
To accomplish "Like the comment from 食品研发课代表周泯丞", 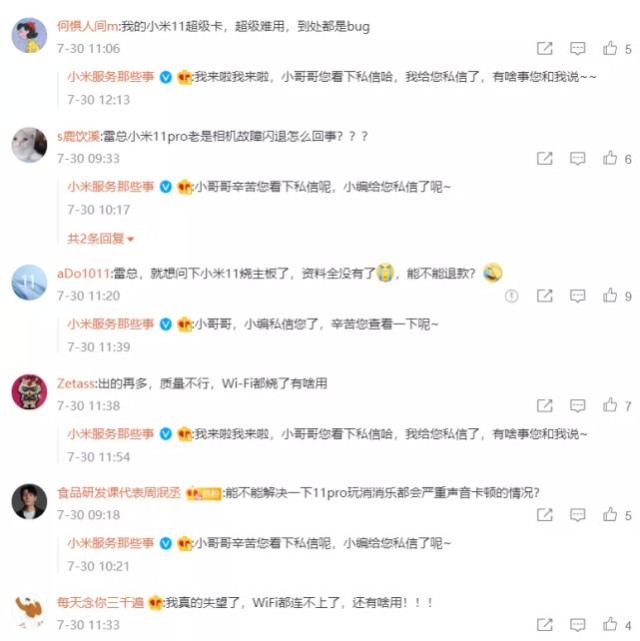I will (x=610, y=514).
